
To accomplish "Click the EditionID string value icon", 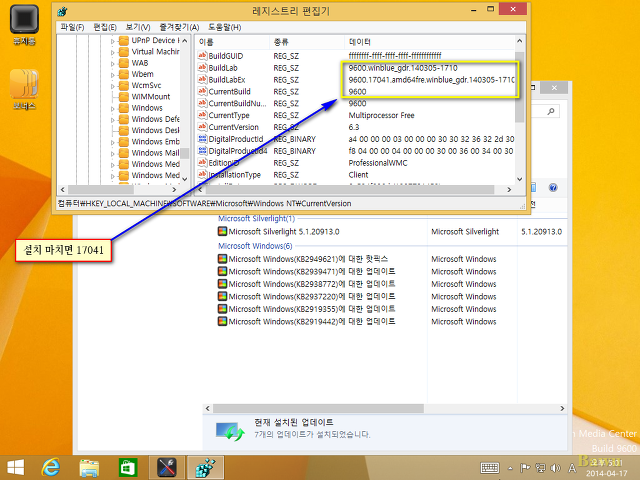I will point(202,162).
